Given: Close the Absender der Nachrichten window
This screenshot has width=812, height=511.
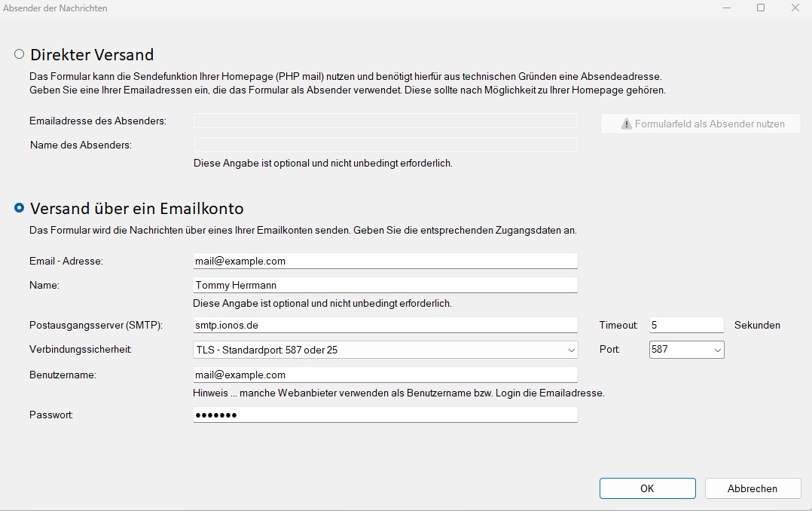Looking at the screenshot, I should tap(795, 8).
